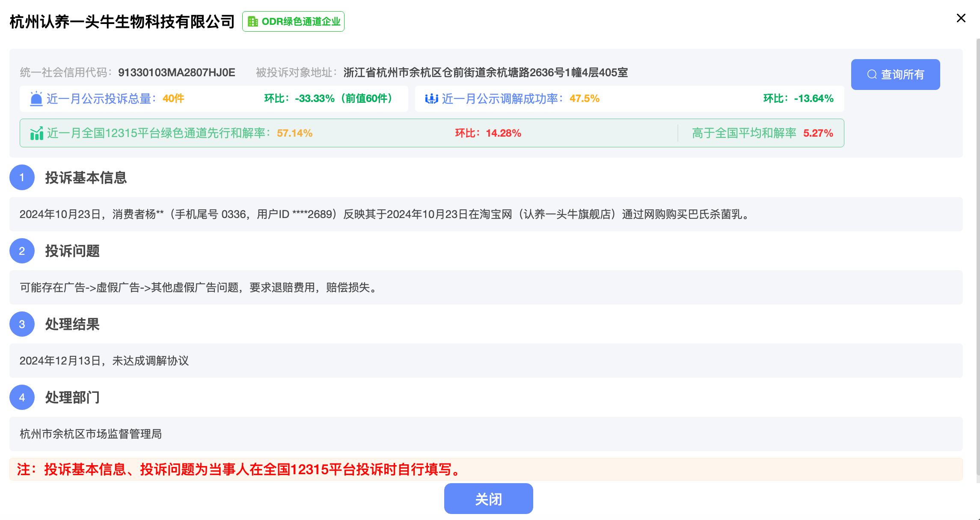
Task: Click the people icon beside 调解成功率
Action: tap(431, 99)
